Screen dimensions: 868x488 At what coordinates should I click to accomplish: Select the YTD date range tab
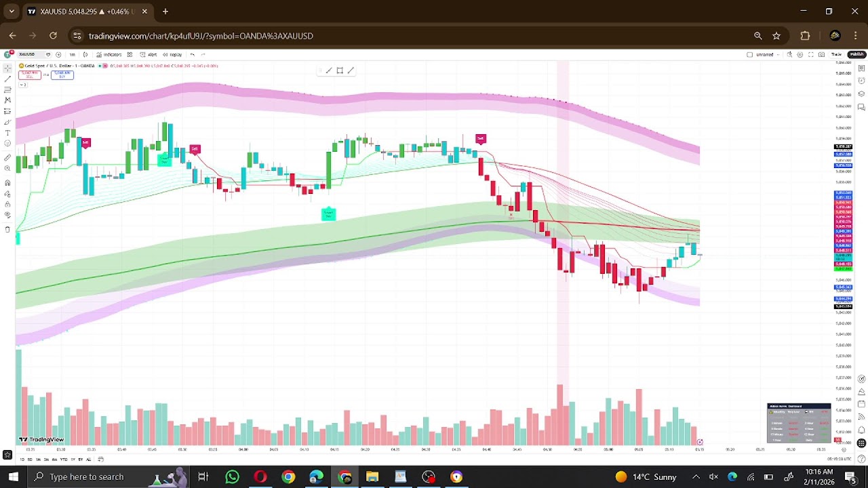click(x=64, y=460)
